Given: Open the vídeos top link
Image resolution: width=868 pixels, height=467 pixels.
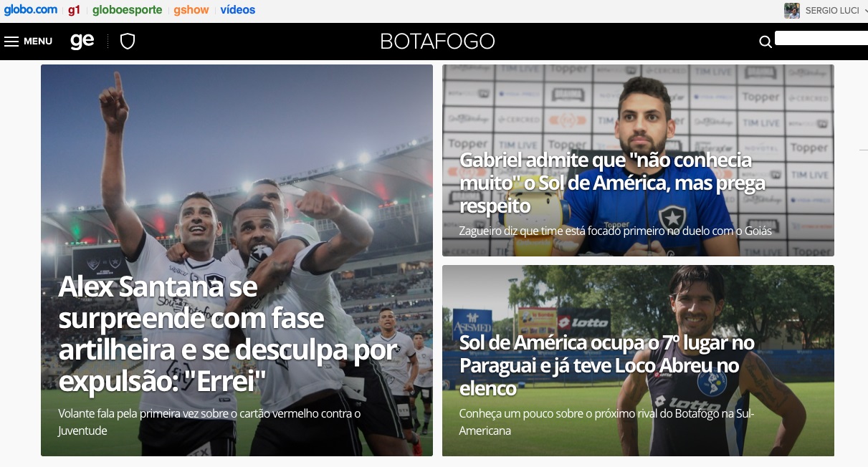Looking at the screenshot, I should click(238, 10).
